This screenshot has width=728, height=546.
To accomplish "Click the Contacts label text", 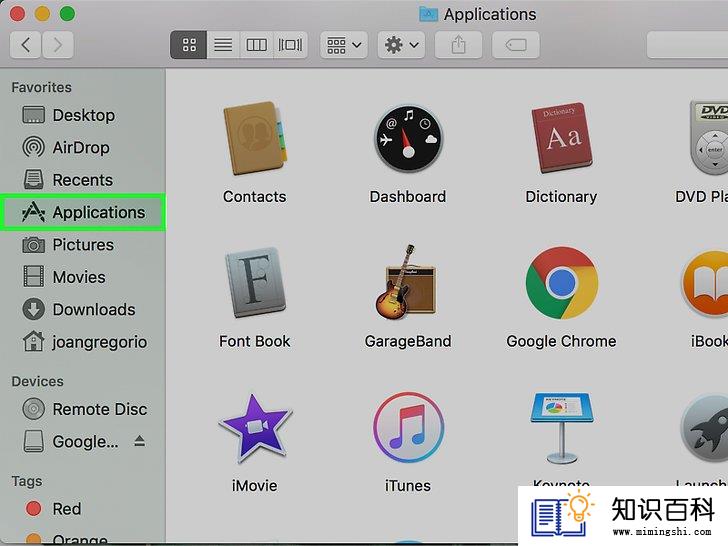I will [254, 197].
